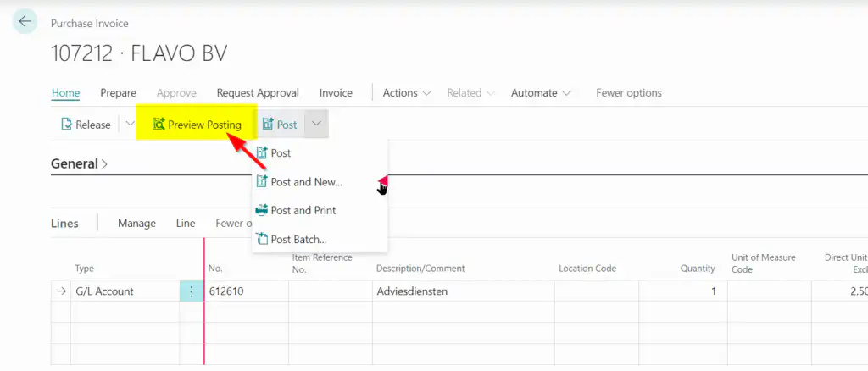Screen dimensions: 868x371
Task: Click the 612610 account number cell
Action: click(246, 291)
